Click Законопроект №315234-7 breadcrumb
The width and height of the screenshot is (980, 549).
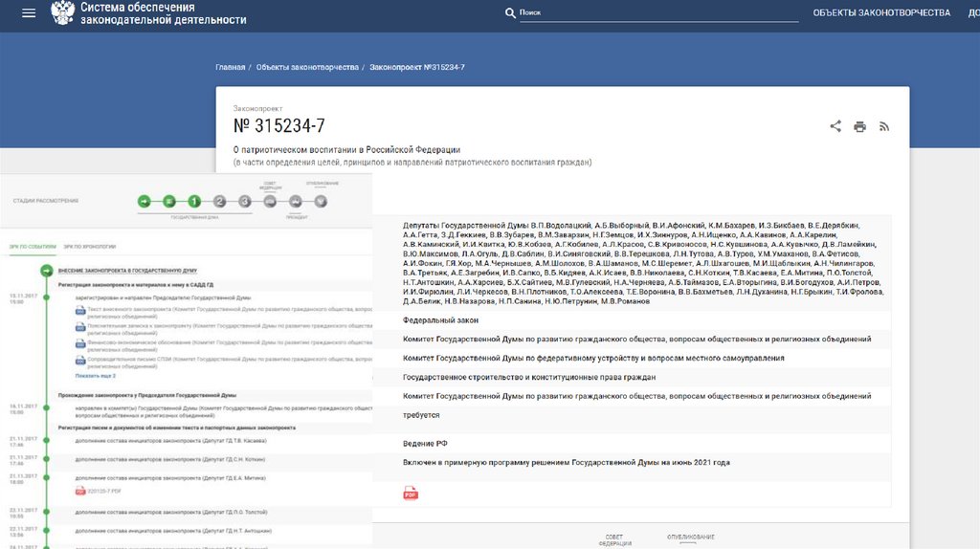(417, 68)
